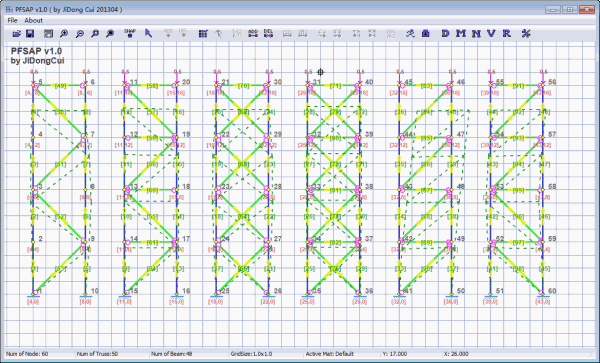This screenshot has height=363, width=600.
Task: Save the model with the floppy disk icon
Action: [30, 34]
